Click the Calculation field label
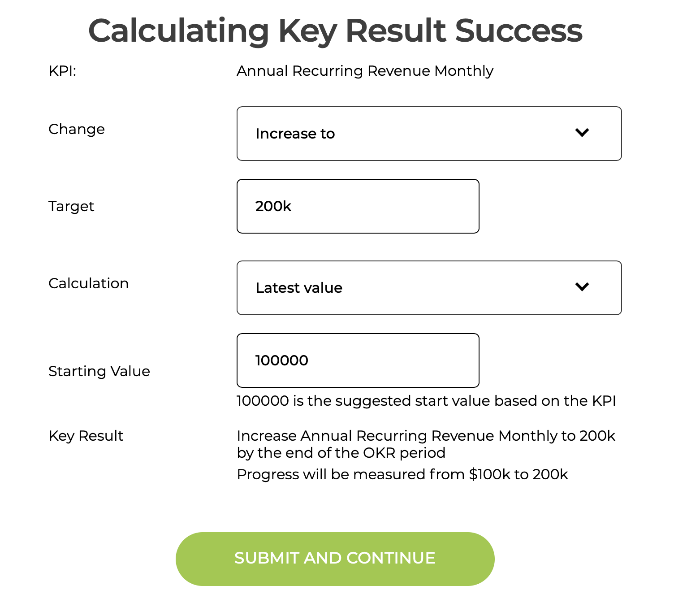Viewport: 700px width, 590px height. 89,283
